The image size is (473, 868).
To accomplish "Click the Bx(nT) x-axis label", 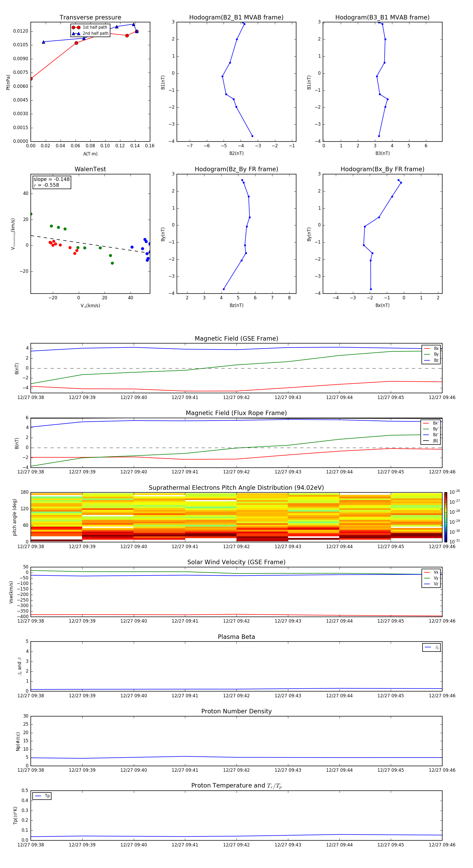I will point(382,306).
